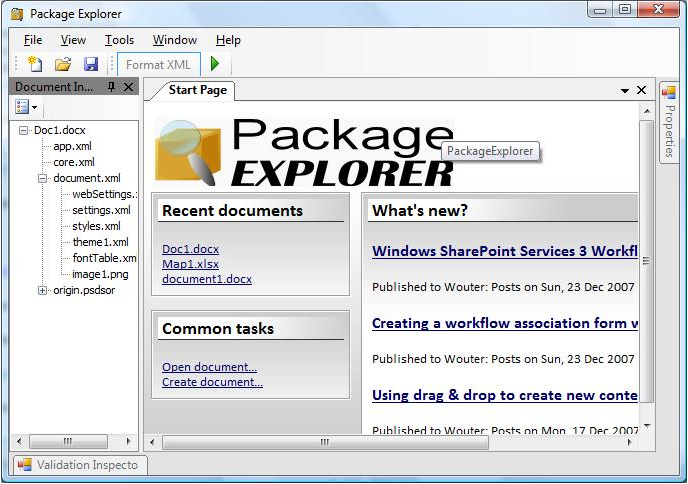Click the Create document... link

pos(212,382)
